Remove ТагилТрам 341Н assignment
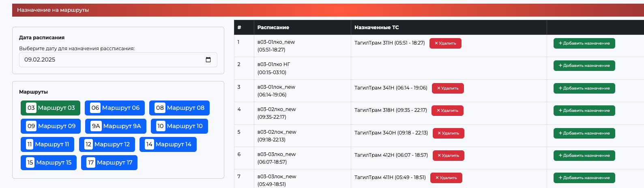 click(x=448, y=88)
